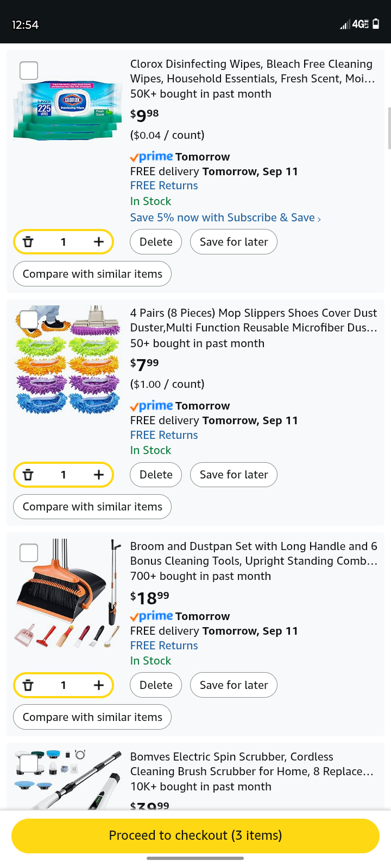The width and height of the screenshot is (391, 868).
Task: Tick the Broom and Dustpan Set checkbox
Action: pos(29,553)
